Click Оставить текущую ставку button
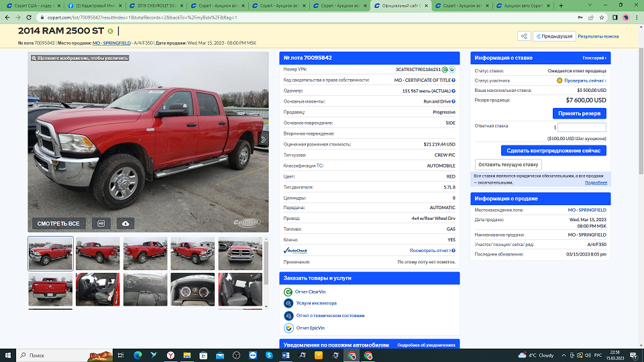The height and width of the screenshot is (362, 644). point(508,165)
